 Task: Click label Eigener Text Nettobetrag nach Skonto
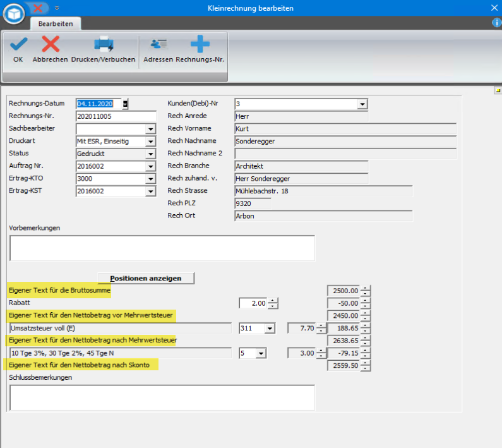79,365
